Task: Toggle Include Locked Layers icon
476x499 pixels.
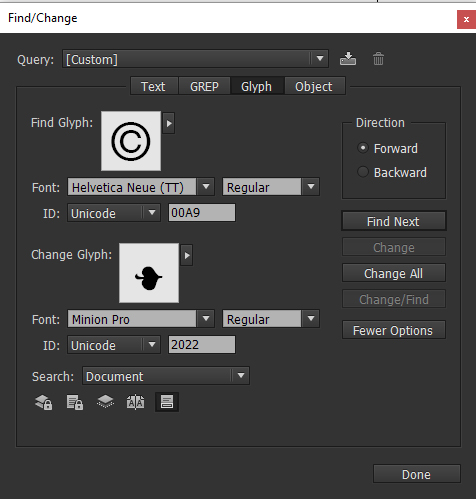Action: (x=44, y=402)
